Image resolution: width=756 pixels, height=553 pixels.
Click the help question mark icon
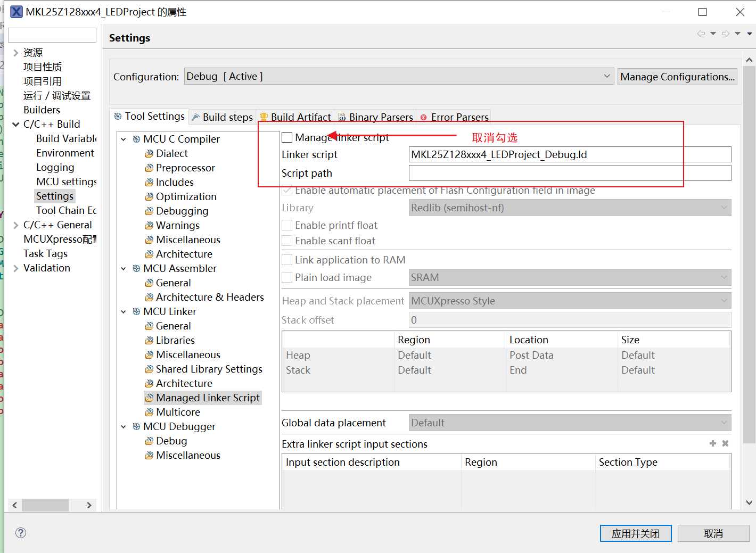pos(21,533)
